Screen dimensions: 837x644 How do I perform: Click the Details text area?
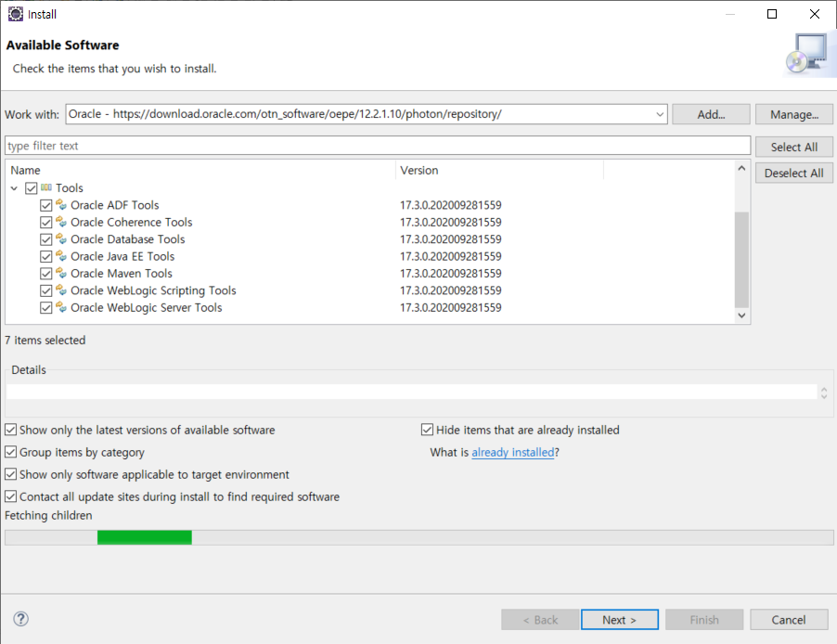[411, 392]
